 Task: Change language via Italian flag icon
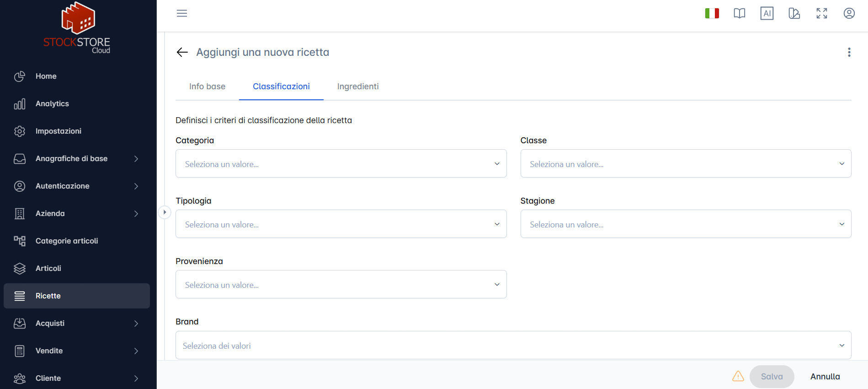coord(712,13)
